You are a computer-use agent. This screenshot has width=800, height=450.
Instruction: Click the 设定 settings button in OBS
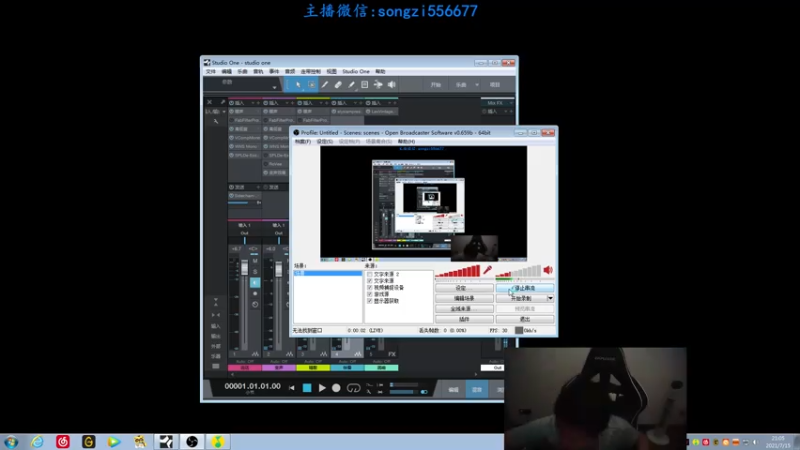(464, 288)
